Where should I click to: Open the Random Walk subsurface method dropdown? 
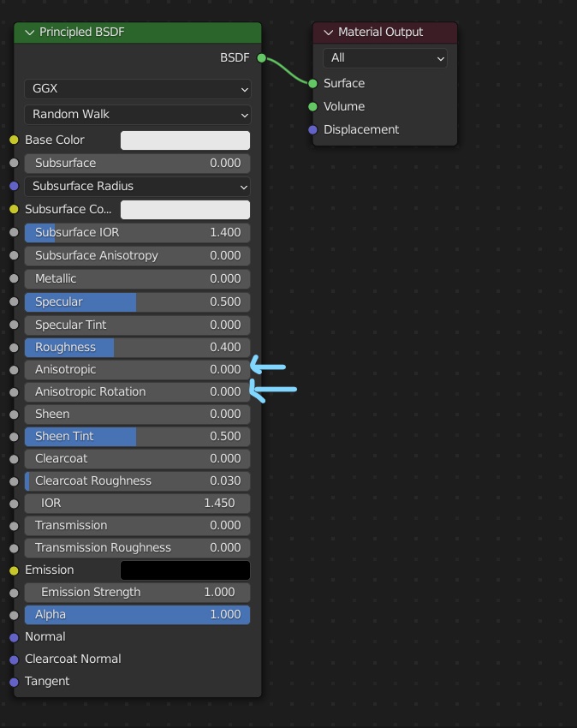pyautogui.click(x=138, y=114)
